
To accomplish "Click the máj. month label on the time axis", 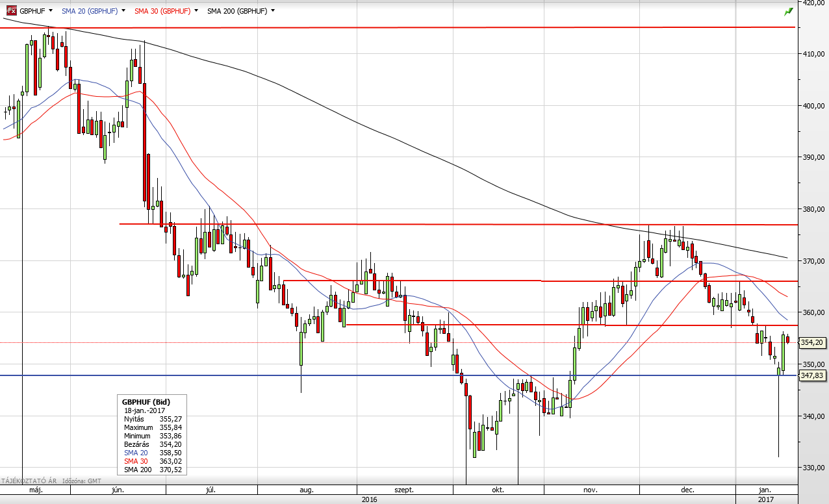I will (x=36, y=490).
